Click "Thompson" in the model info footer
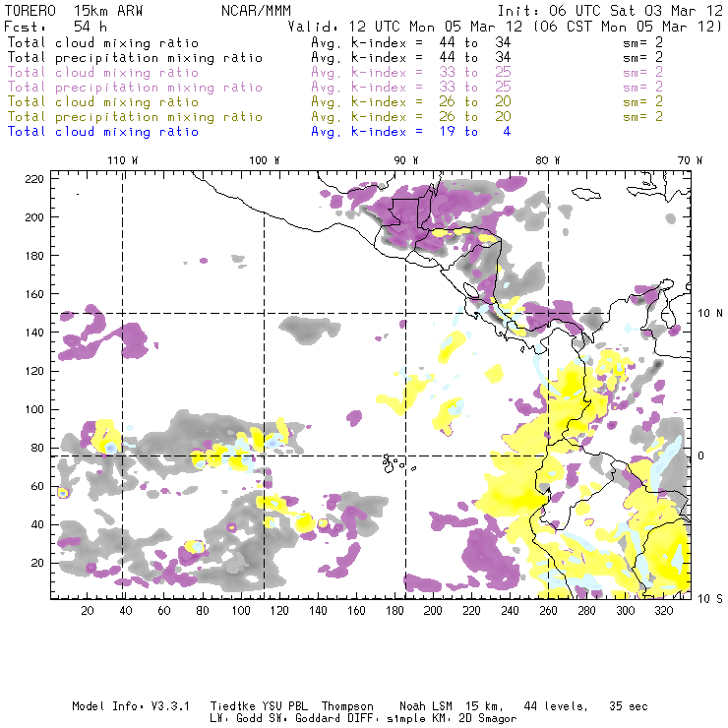This screenshot has width=728, height=728. coord(347,706)
